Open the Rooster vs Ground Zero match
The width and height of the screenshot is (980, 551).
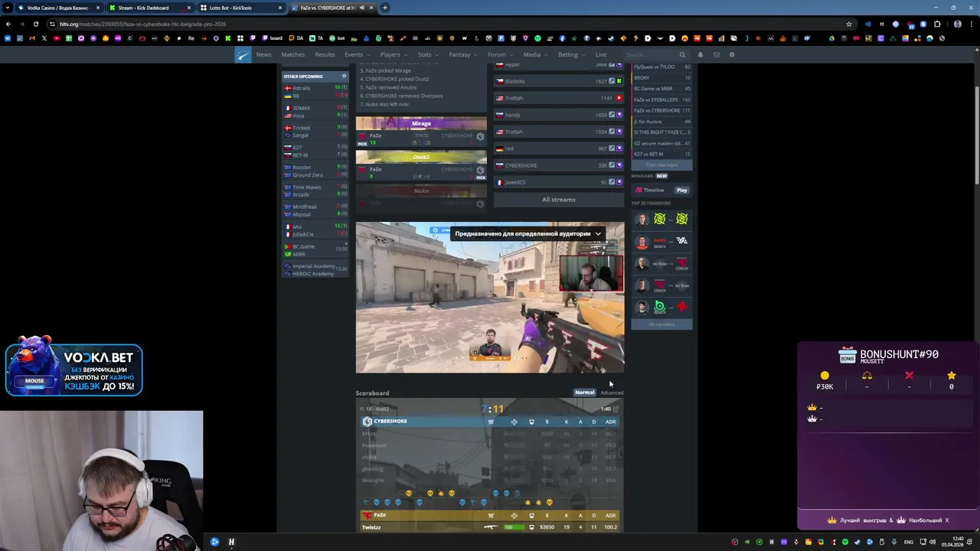click(315, 171)
